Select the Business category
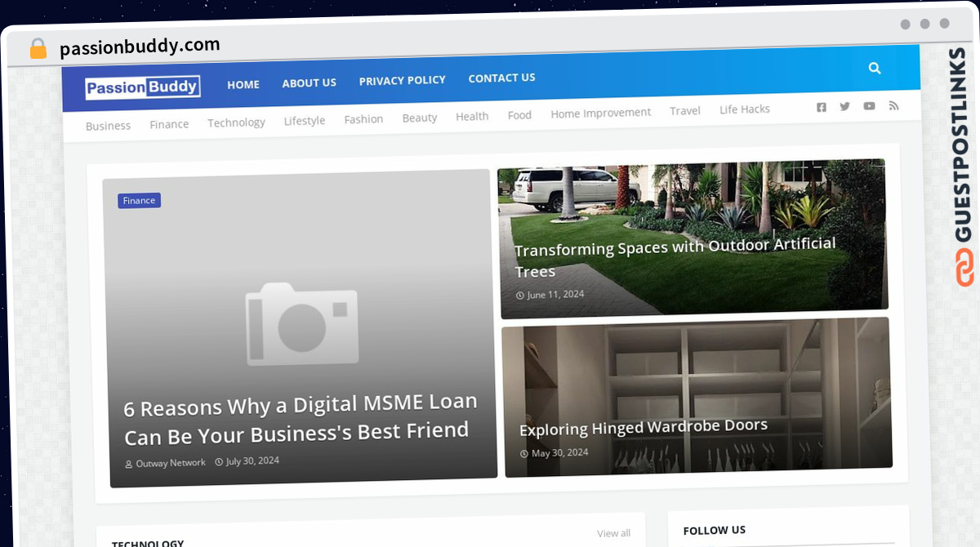This screenshot has width=980, height=547. coord(109,126)
